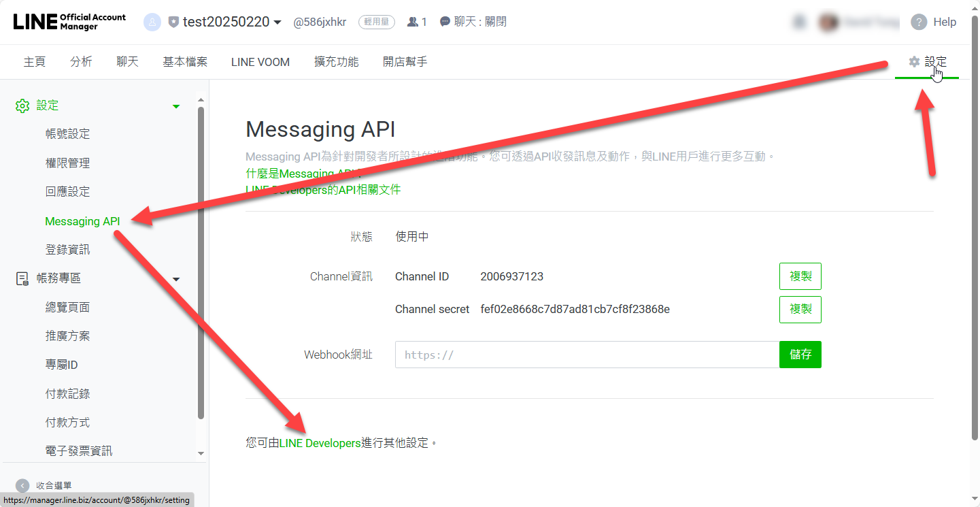Click the 收合選單 collapse menu arrow icon

[x=22, y=486]
